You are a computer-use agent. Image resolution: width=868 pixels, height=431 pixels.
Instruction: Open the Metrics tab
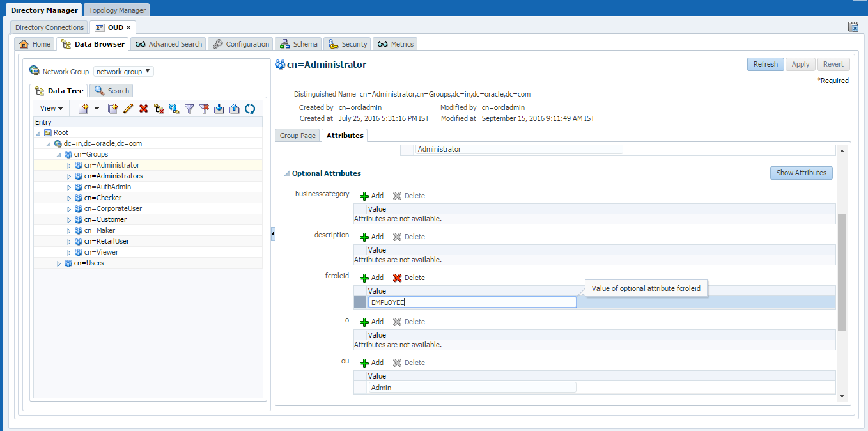[396, 44]
